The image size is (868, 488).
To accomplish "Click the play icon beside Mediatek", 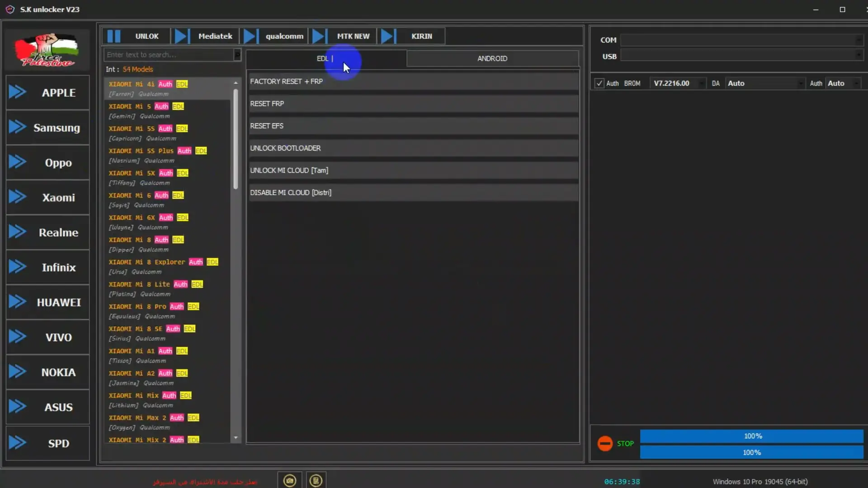I will [x=181, y=36].
